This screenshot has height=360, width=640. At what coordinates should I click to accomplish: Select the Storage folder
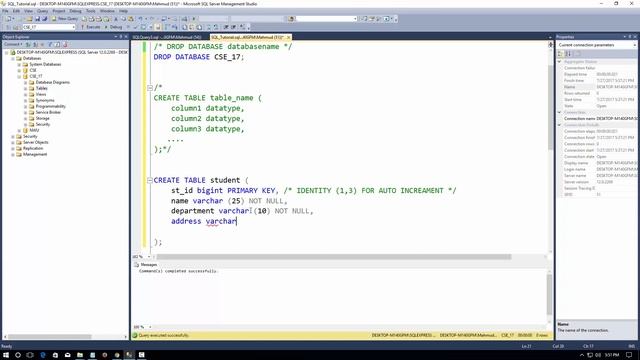42,118
